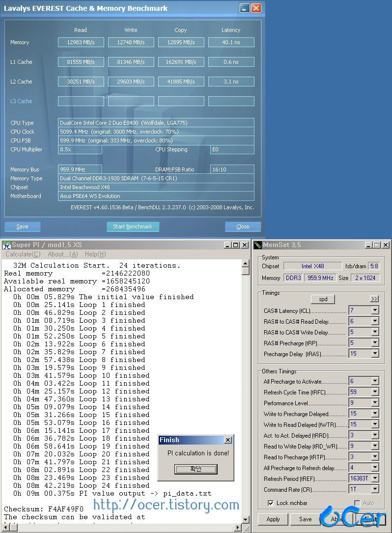Open the Performance Level dropdown
392x533 pixels.
pos(375,403)
